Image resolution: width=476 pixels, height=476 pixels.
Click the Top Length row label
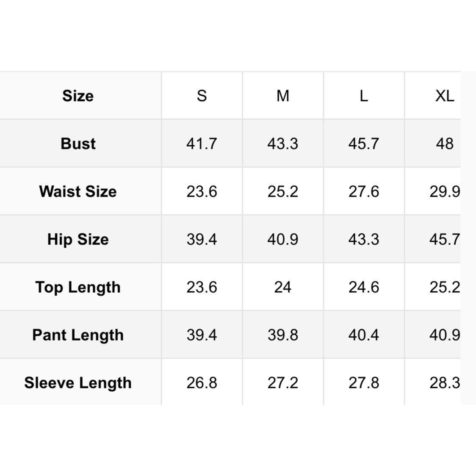[78, 287]
